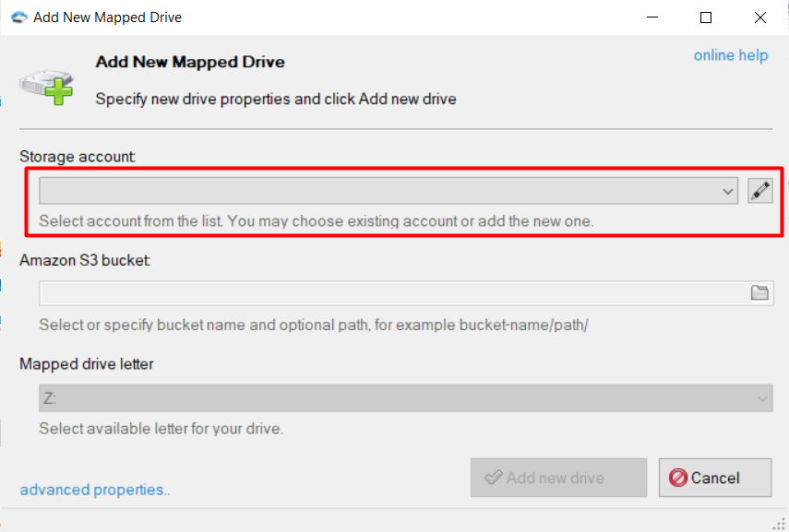Minimize the Add New Mapped Drive window

point(652,18)
